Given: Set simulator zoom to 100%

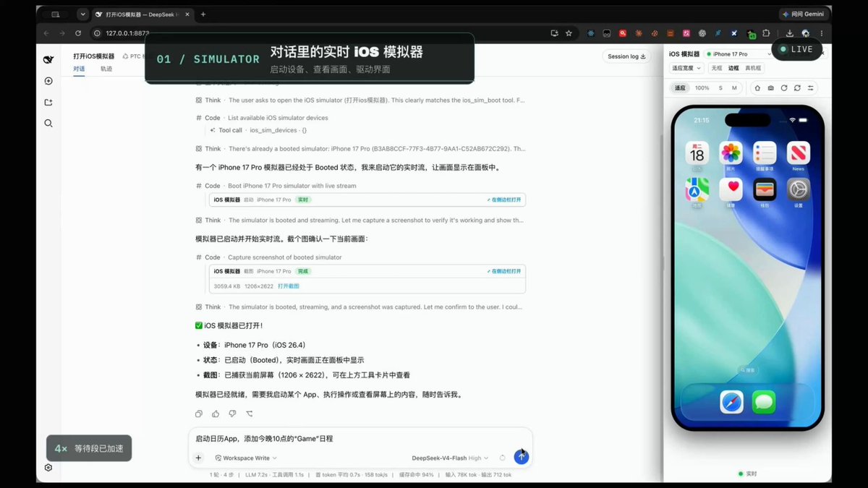Looking at the screenshot, I should [x=702, y=87].
